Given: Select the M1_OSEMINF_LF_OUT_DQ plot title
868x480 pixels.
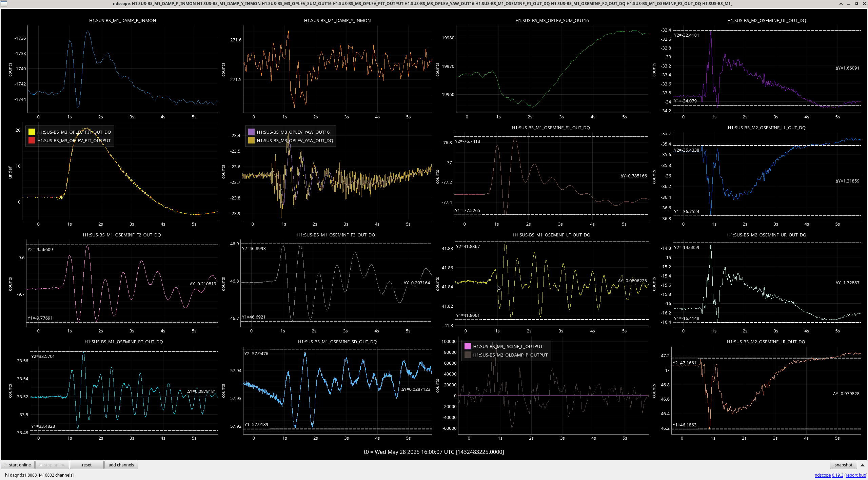Looking at the screenshot, I should coord(551,235).
